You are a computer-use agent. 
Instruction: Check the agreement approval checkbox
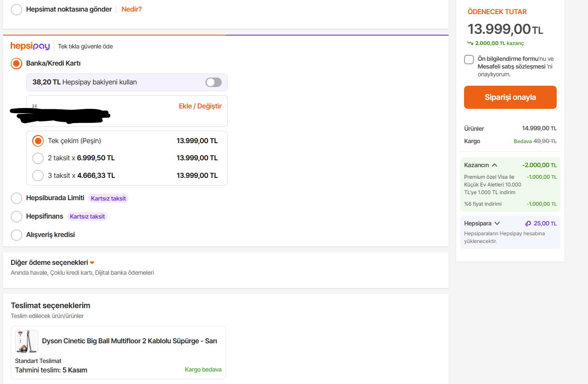pos(469,60)
